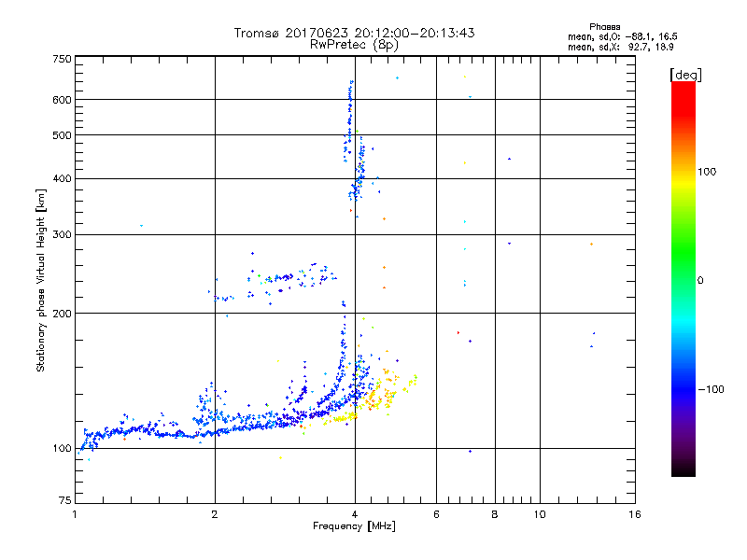747x560 pixels.
Task: Click the x-axis tick label '1'
Action: coord(75,514)
